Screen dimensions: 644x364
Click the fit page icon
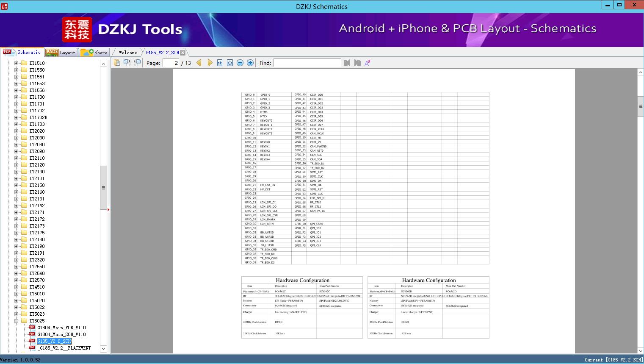coord(230,63)
